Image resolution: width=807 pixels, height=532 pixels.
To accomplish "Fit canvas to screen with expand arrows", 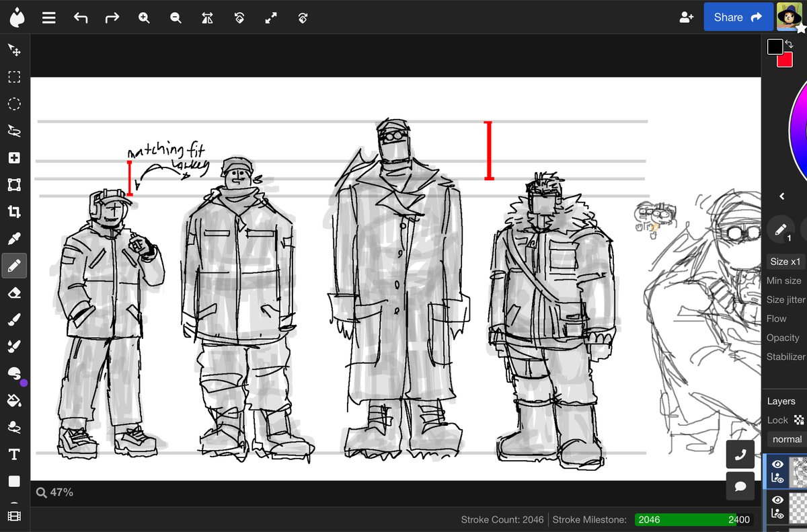I will pyautogui.click(x=271, y=18).
